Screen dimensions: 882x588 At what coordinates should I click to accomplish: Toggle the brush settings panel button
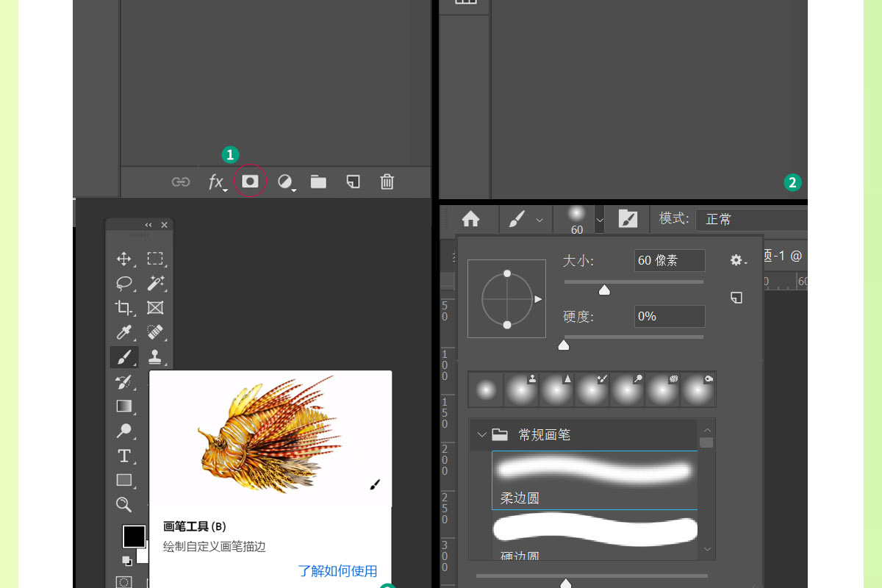[x=628, y=219]
